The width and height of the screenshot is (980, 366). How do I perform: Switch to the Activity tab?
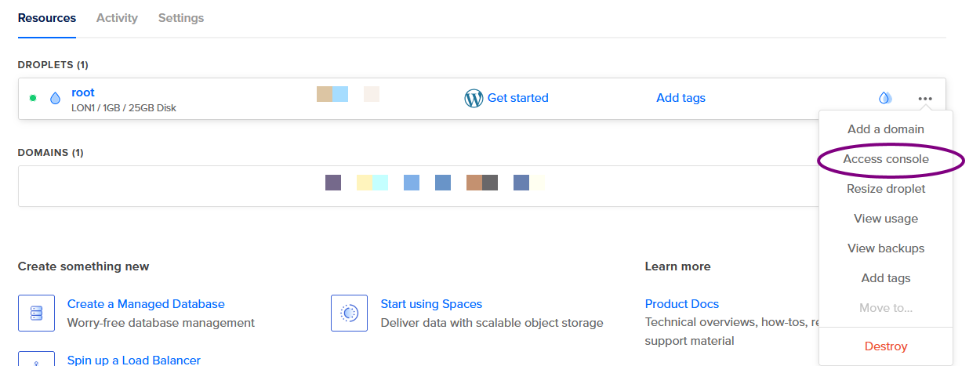pos(117,18)
